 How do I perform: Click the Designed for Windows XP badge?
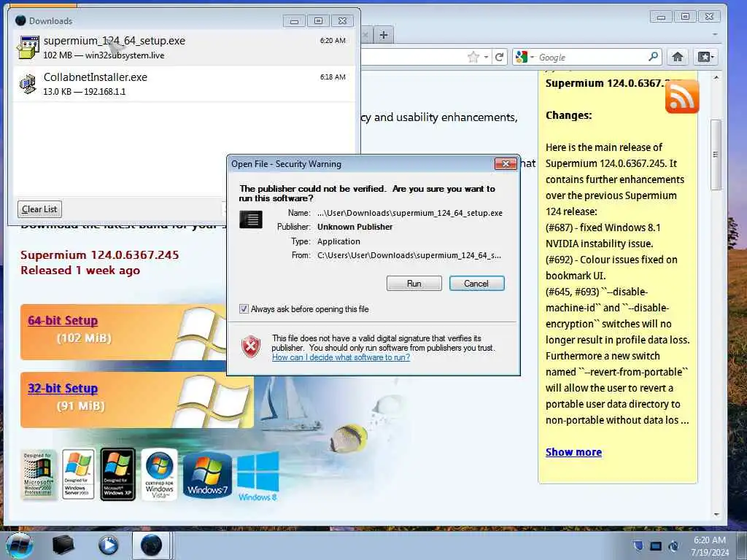[x=117, y=474]
